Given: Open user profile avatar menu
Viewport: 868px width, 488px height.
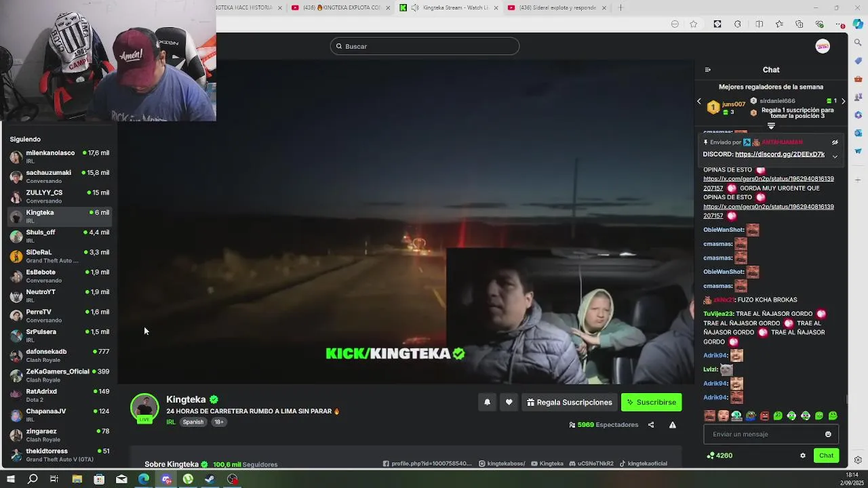Looking at the screenshot, I should (x=823, y=46).
